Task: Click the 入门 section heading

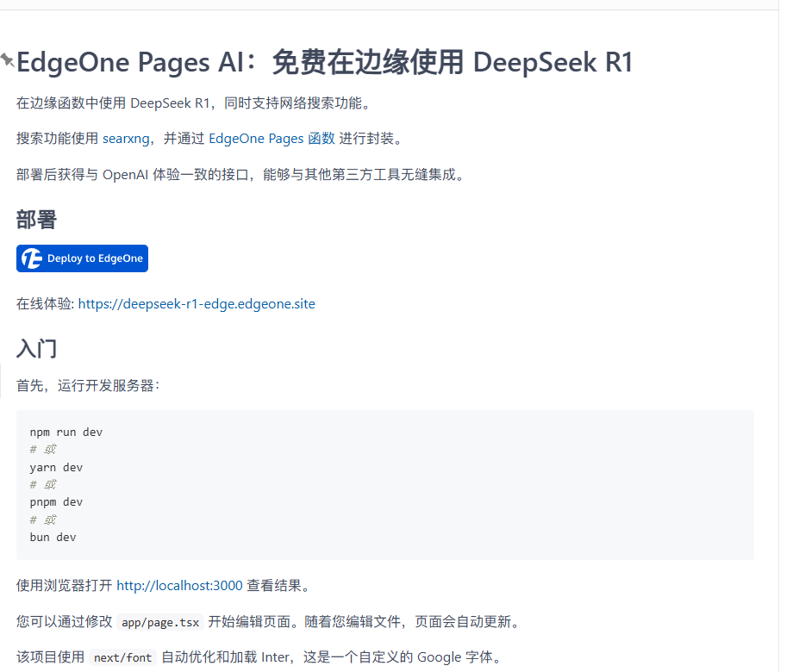Action: tap(36, 349)
